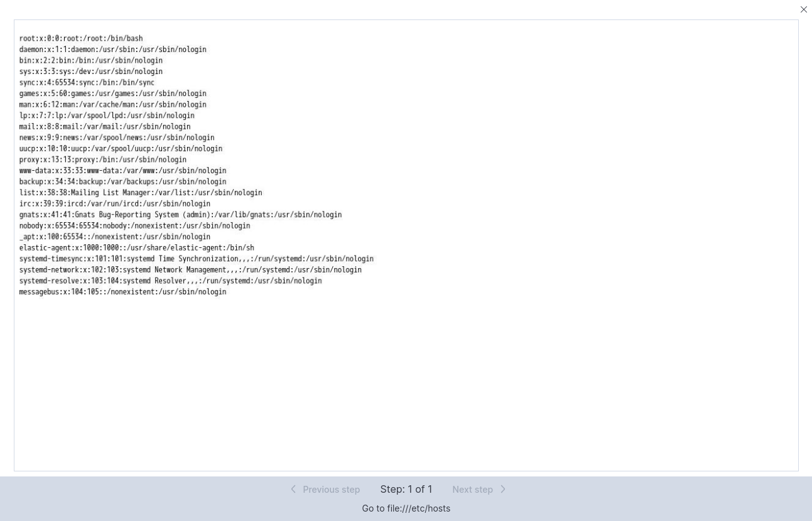Click the Mailing List Manager line
This screenshot has height=521, width=812.
[x=141, y=193]
